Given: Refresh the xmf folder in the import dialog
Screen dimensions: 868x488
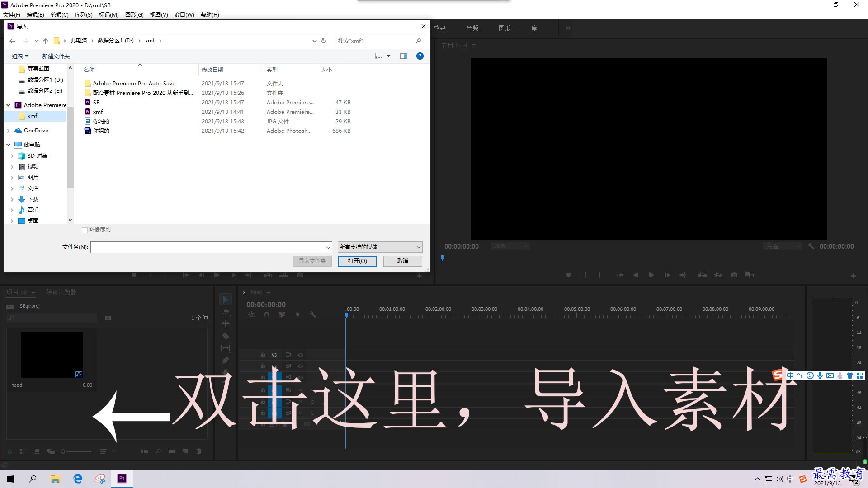Looking at the screenshot, I should point(324,41).
